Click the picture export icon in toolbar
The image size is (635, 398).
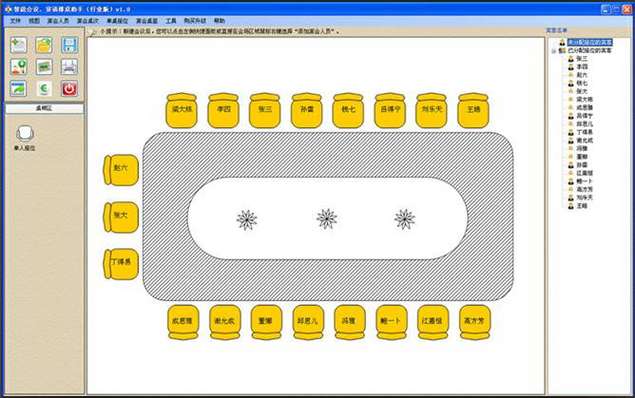click(19, 89)
